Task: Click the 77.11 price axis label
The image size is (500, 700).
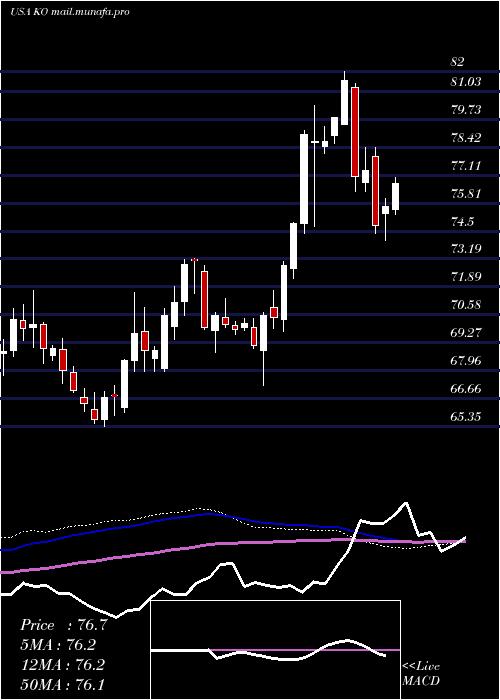Action: tap(466, 166)
